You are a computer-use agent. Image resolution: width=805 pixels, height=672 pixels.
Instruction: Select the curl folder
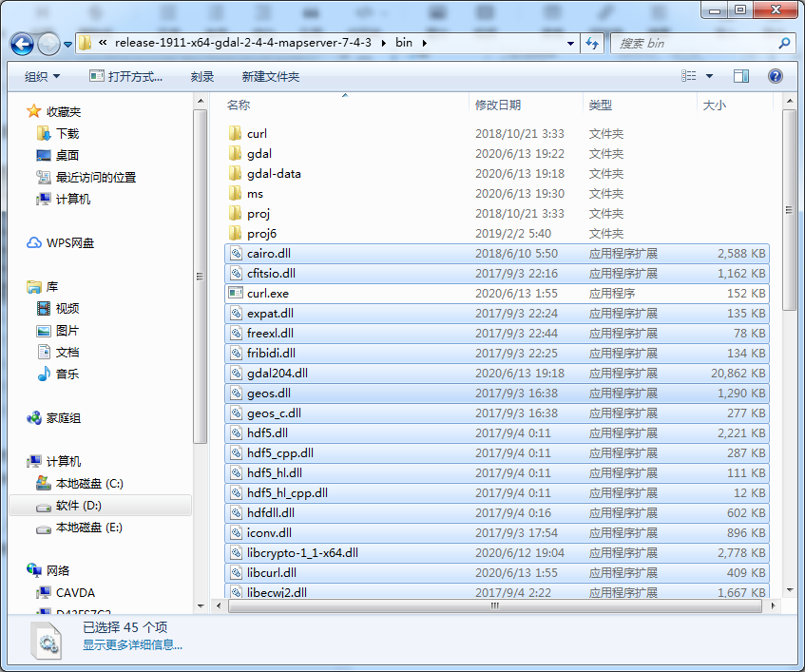497,133
